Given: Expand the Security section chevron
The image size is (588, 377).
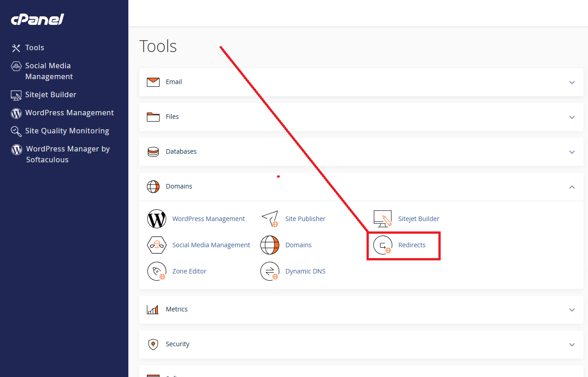Looking at the screenshot, I should pyautogui.click(x=572, y=344).
